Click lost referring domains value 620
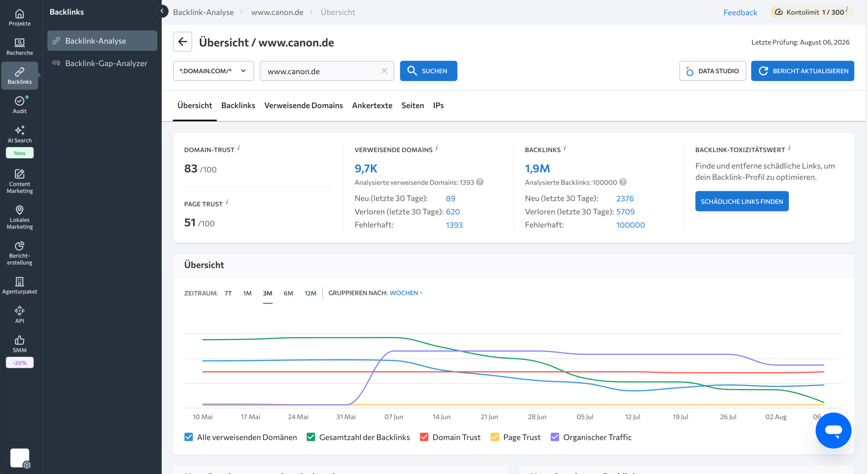Image resolution: width=868 pixels, height=474 pixels. coord(453,212)
